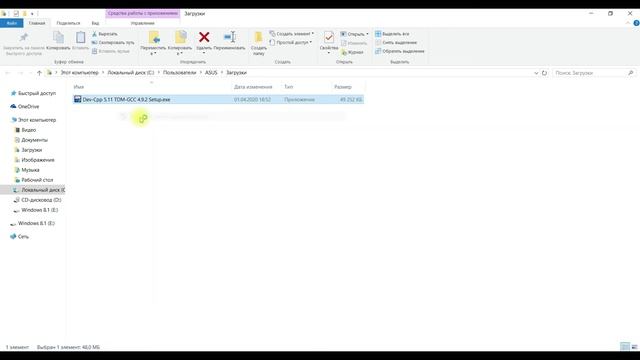
Task: Click the Properties checkmark icon in the title bar
Action: 16,13
